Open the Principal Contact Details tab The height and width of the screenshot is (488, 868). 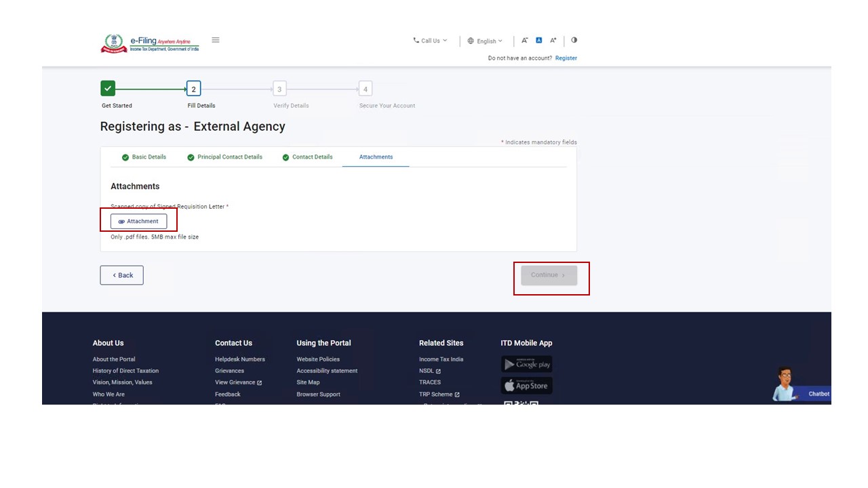[x=224, y=157]
